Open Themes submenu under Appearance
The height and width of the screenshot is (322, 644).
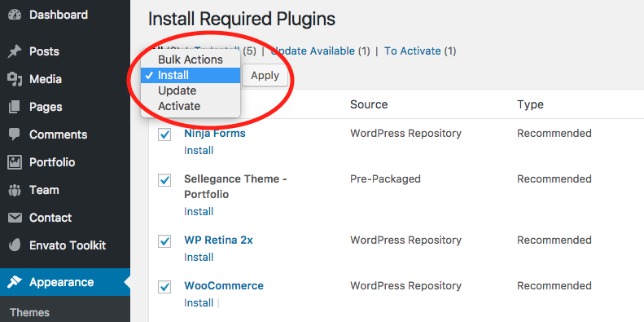[x=29, y=312]
